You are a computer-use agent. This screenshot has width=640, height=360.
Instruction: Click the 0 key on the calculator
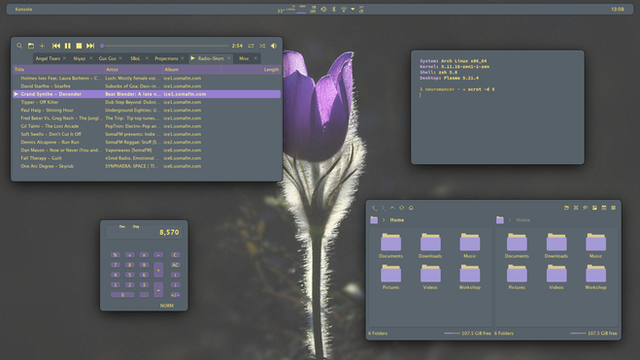click(x=122, y=295)
